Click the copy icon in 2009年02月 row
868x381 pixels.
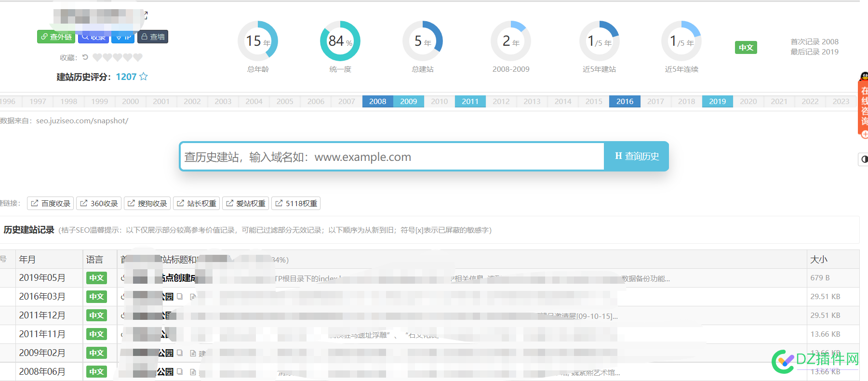point(180,353)
